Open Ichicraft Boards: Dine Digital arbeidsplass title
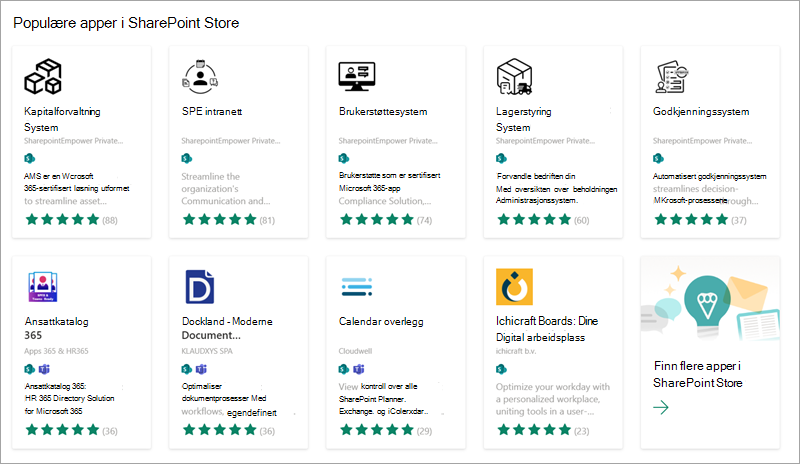 pos(547,329)
